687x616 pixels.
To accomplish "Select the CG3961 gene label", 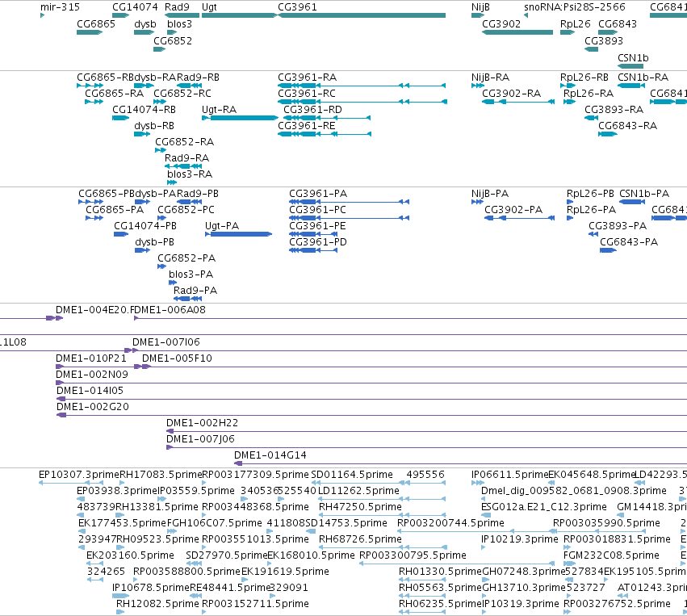I will [x=297, y=7].
